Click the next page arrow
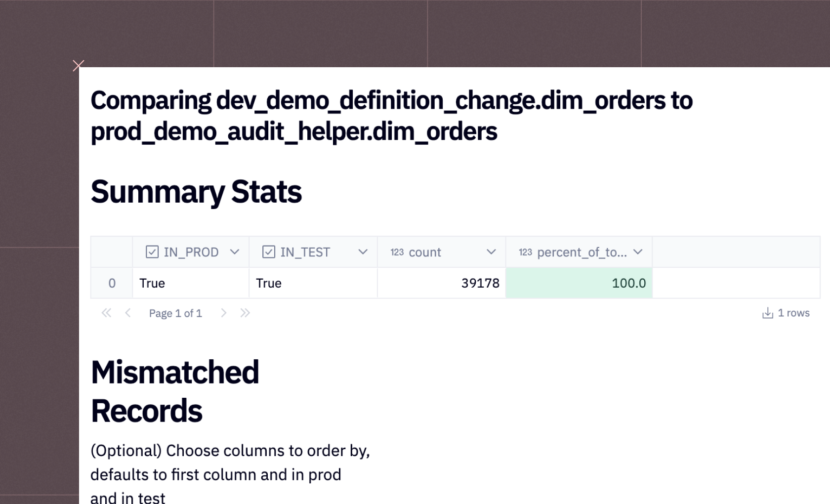830x504 pixels. (224, 312)
